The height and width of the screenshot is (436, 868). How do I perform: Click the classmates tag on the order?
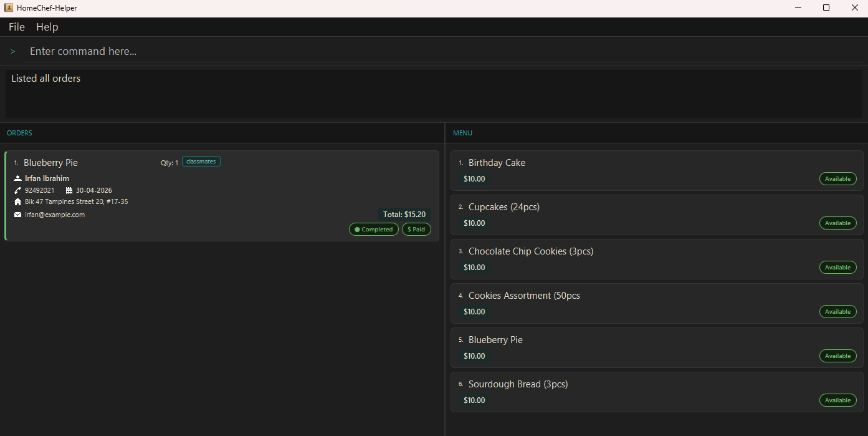click(201, 161)
